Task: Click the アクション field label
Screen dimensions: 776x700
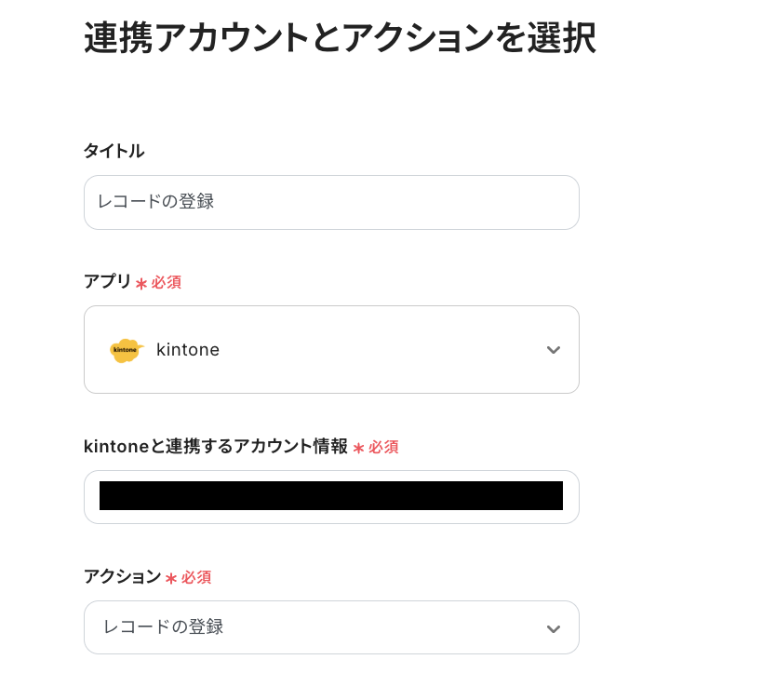Action: pyautogui.click(x=123, y=577)
